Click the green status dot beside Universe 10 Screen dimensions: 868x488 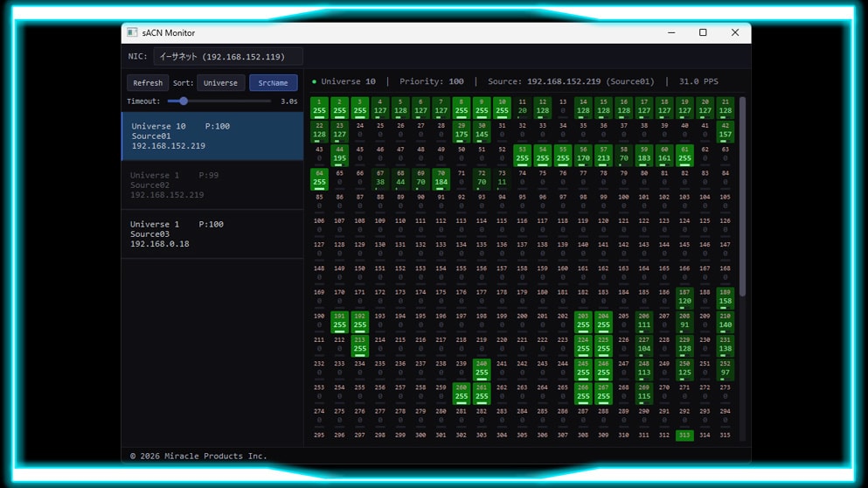[x=315, y=81]
